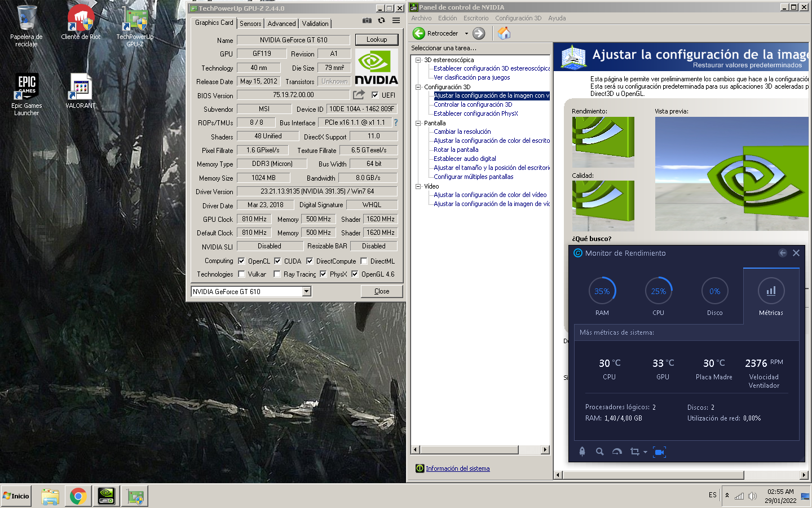Select the Epic Games Launcher desktop icon
812x508 pixels.
click(27, 95)
